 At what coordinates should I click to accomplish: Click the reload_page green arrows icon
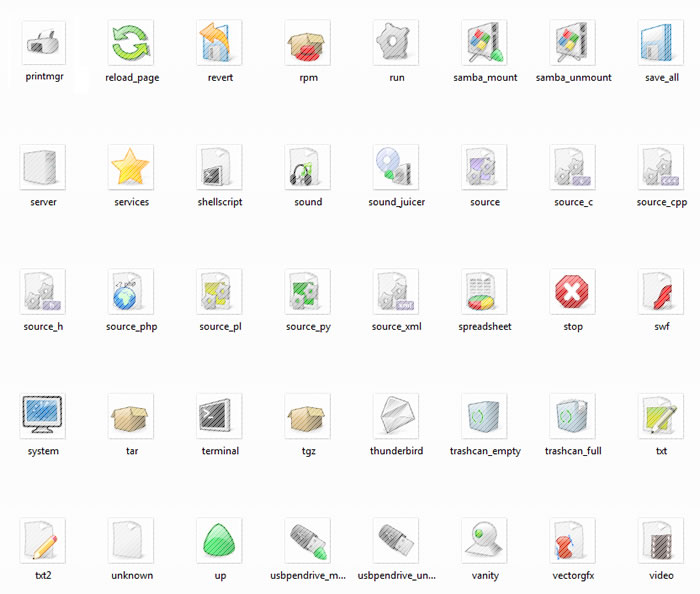click(x=131, y=43)
